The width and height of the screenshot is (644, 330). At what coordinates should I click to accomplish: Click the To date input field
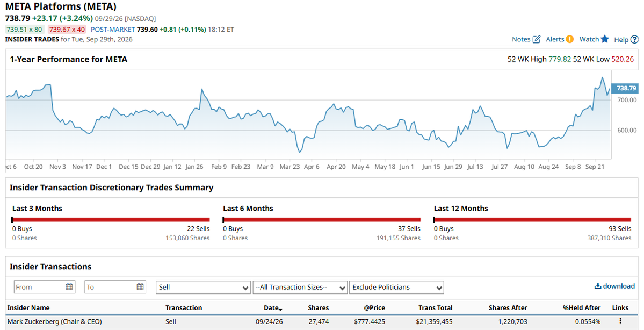115,286
